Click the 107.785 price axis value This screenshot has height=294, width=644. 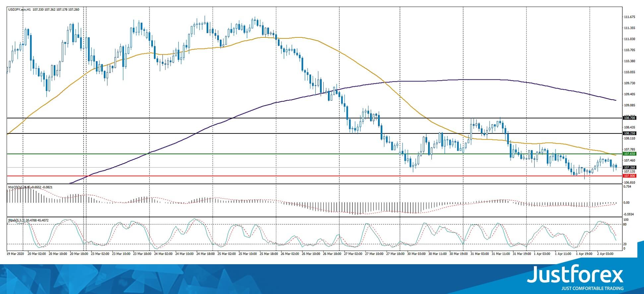[x=629, y=149]
